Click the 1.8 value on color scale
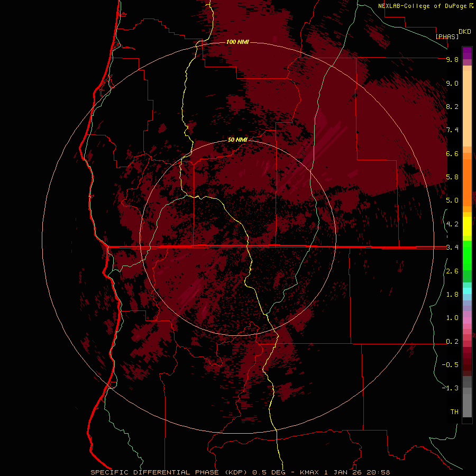 click(452, 295)
